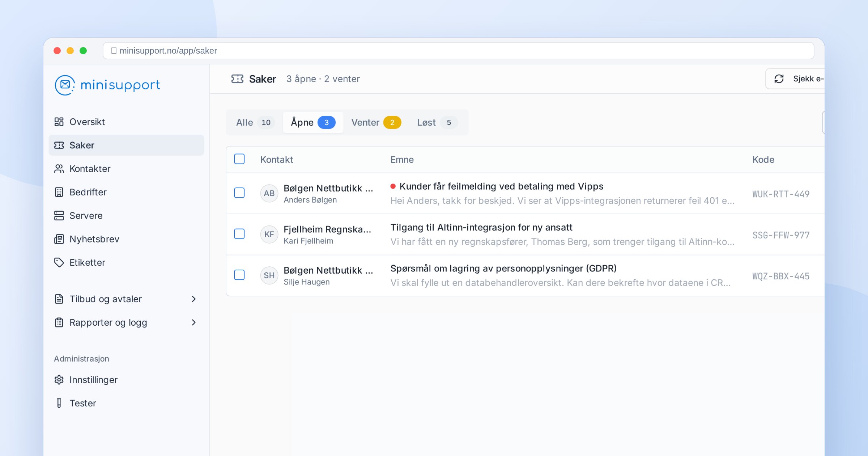Click the Rapporter og logg clipboard icon
Viewport: 868px width, 456px height.
click(59, 322)
